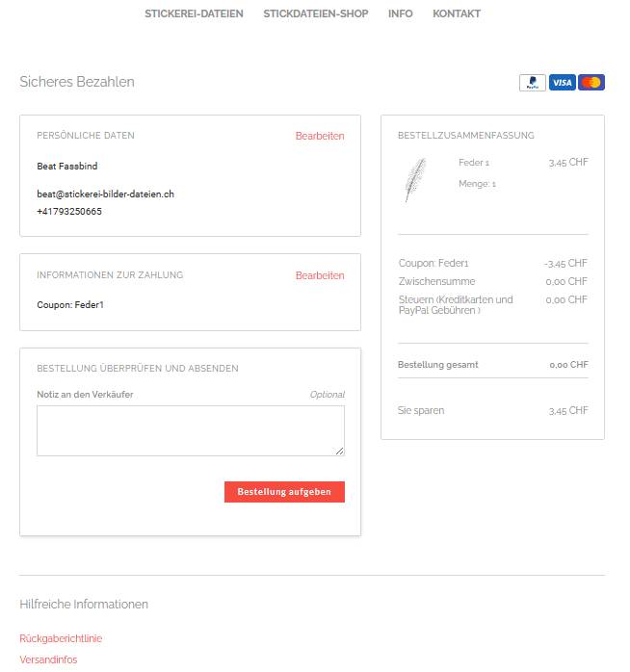
Task: Place order with Bestellung aufgeben button
Action: tap(284, 492)
